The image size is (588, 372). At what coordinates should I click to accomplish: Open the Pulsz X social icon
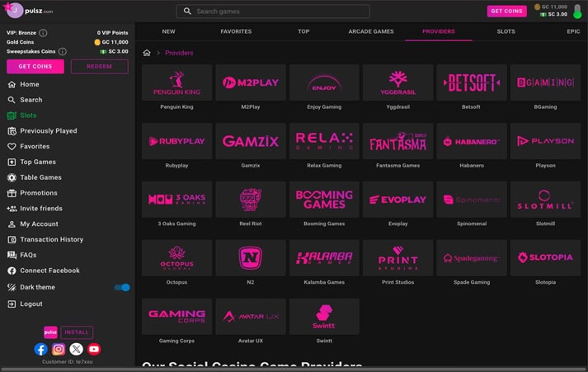76,349
